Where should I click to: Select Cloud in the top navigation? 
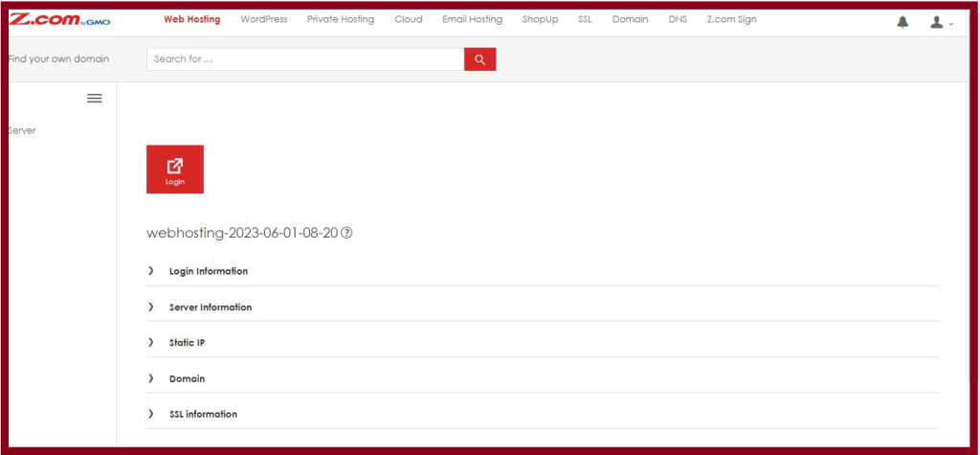[x=408, y=19]
